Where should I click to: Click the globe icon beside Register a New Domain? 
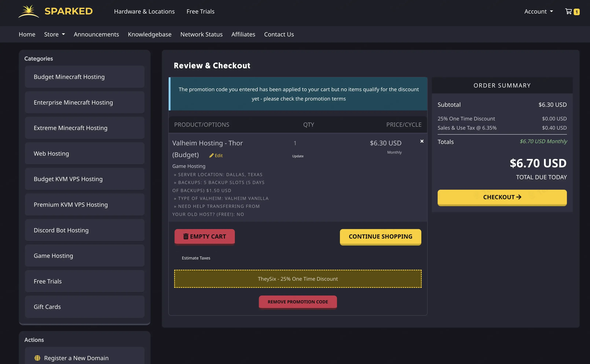click(37, 358)
